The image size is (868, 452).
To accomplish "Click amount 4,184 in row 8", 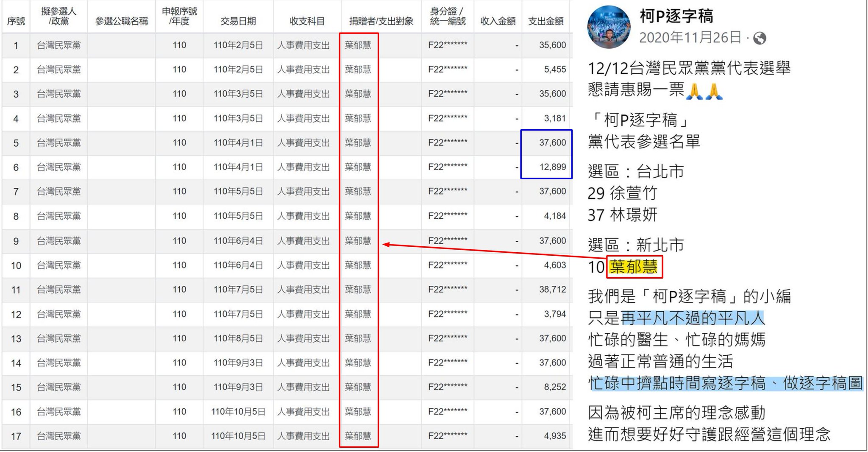I will [555, 216].
